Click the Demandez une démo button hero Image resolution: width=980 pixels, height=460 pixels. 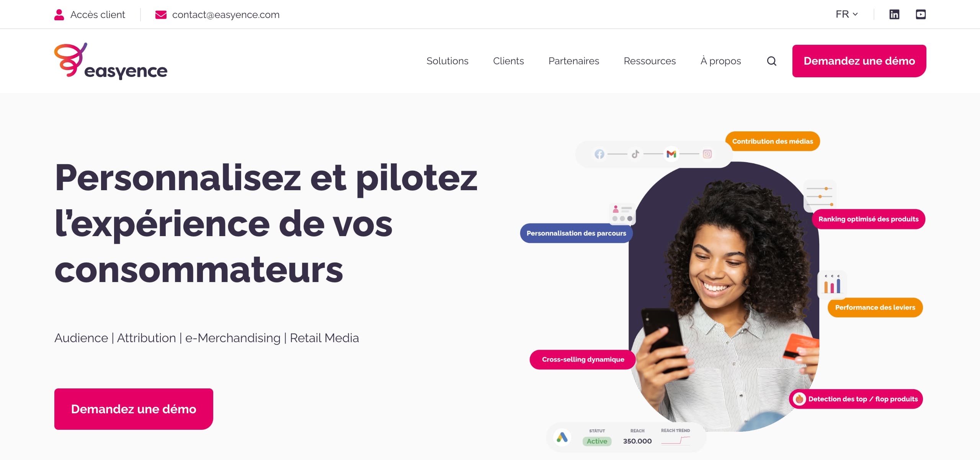point(134,408)
